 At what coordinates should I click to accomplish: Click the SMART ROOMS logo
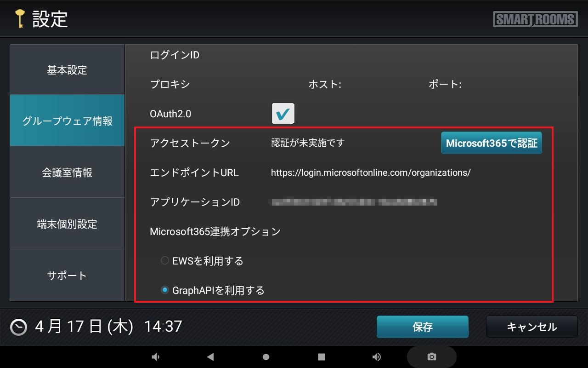click(535, 19)
